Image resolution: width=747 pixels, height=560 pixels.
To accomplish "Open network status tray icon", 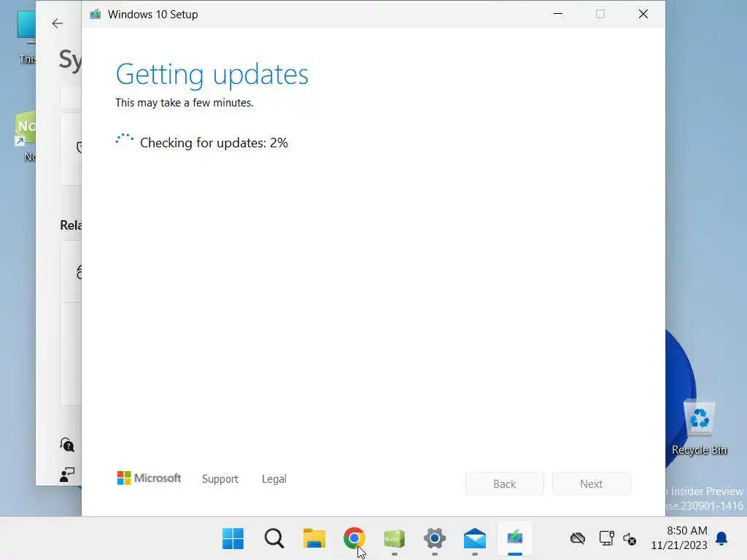I will pyautogui.click(x=606, y=539).
